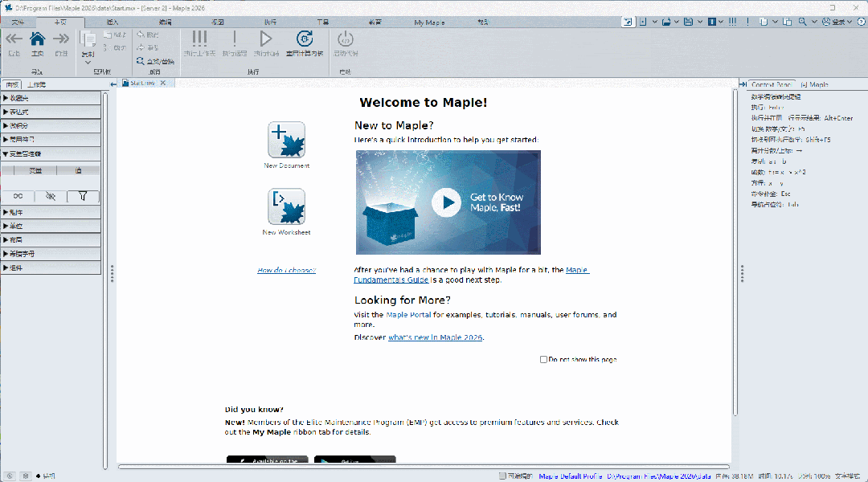Image resolution: width=868 pixels, height=482 pixels.
Task: Click New Document maple leaf icon
Action: 286,140
